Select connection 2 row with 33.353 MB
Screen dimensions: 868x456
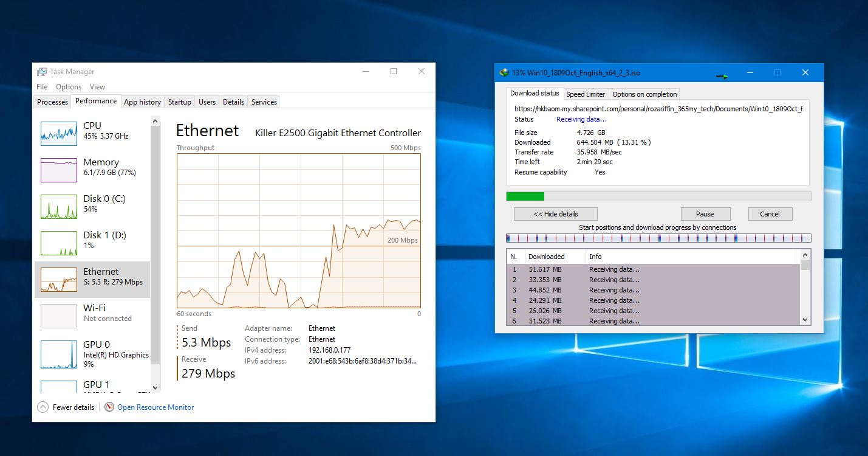tap(654, 280)
